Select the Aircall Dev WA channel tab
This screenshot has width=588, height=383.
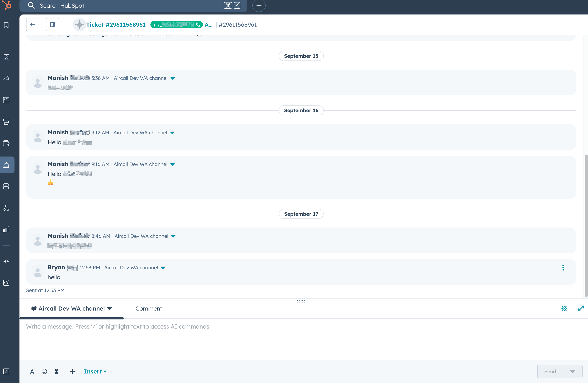tap(72, 309)
